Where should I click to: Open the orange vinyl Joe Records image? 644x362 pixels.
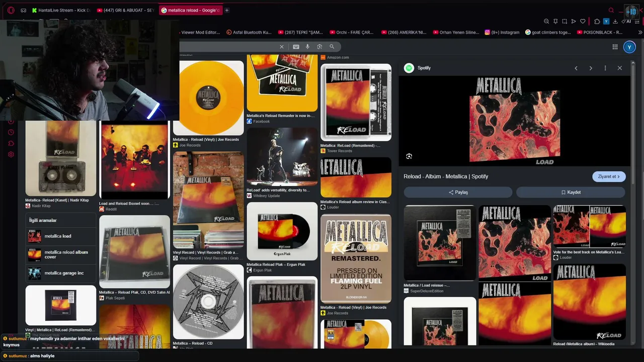(208, 98)
